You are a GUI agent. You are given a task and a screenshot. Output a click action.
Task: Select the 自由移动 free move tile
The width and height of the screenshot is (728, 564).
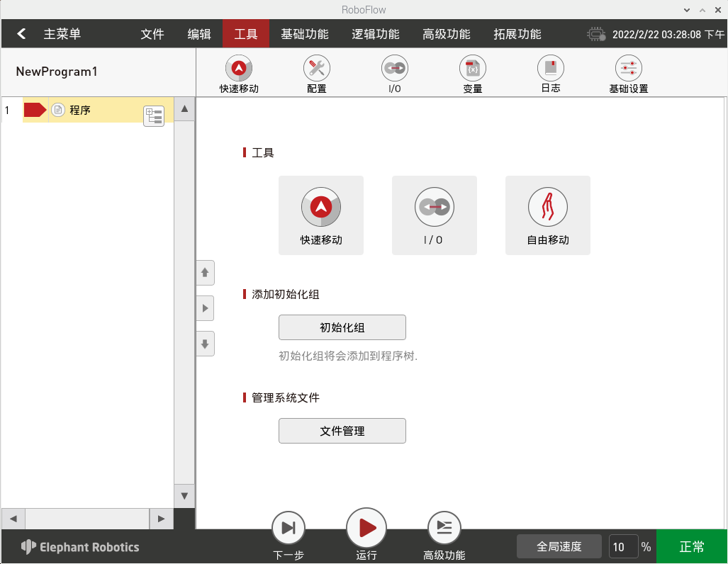(547, 215)
